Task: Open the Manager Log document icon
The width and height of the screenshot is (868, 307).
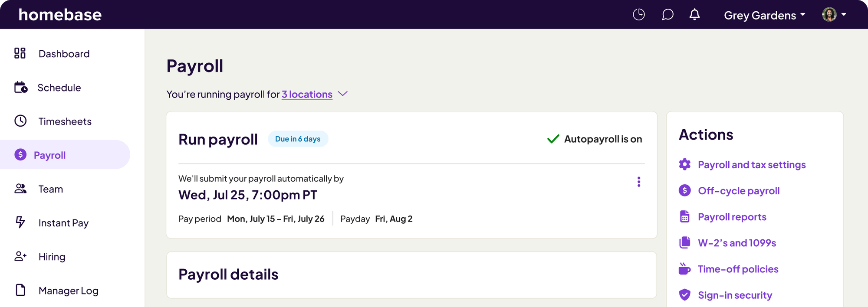Action: (x=20, y=290)
